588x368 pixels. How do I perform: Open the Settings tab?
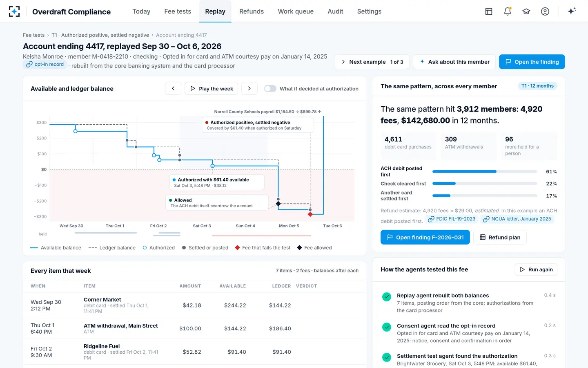pyautogui.click(x=369, y=11)
